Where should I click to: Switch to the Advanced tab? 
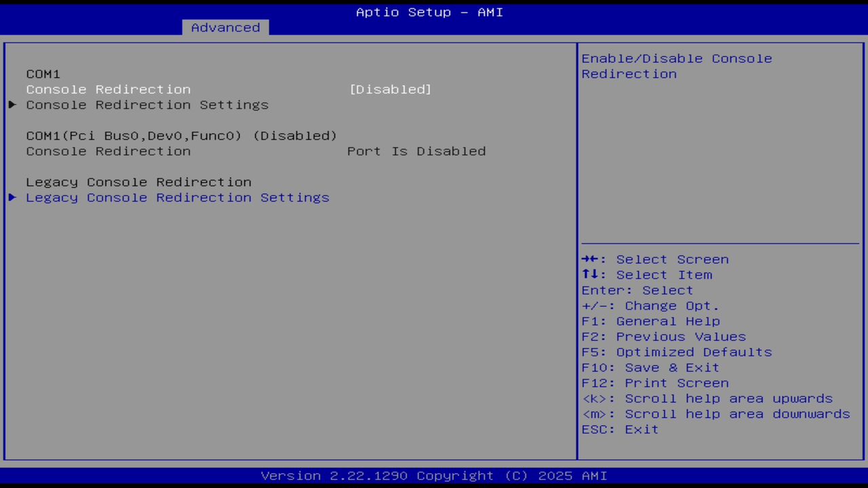click(x=224, y=27)
